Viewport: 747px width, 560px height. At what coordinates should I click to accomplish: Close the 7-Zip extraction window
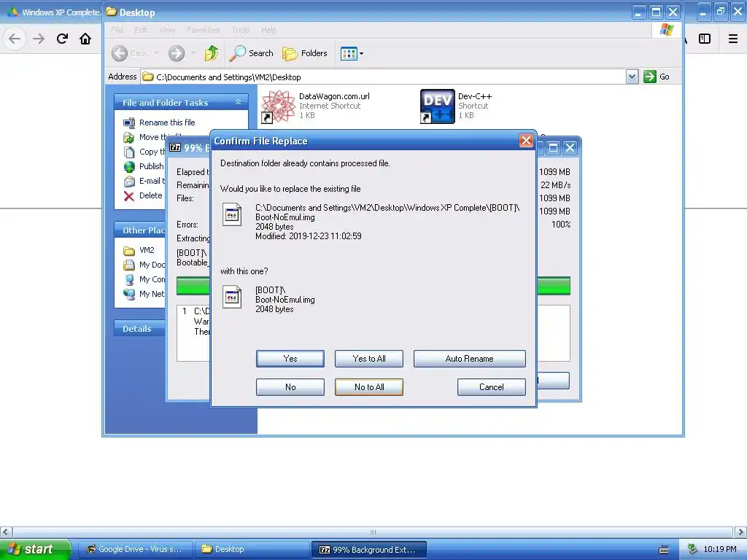570,147
